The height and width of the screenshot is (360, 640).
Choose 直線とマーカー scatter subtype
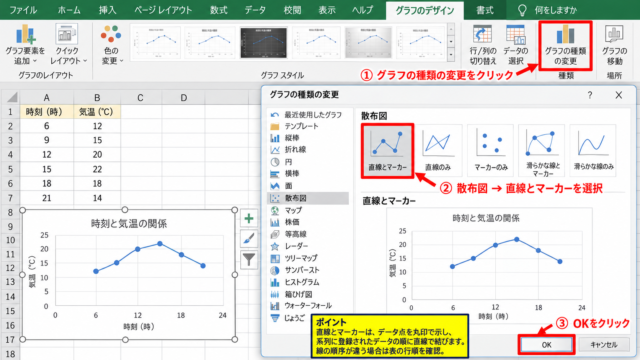[x=387, y=151]
